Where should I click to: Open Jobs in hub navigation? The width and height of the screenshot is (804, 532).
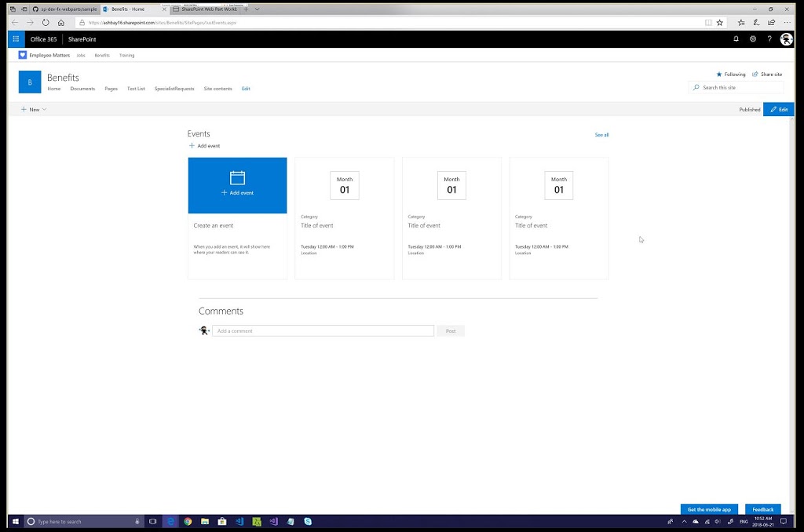(81, 55)
